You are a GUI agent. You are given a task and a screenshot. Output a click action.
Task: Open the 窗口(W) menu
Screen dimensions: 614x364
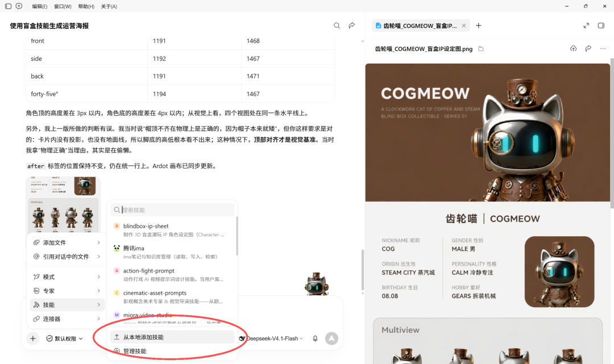(x=63, y=6)
